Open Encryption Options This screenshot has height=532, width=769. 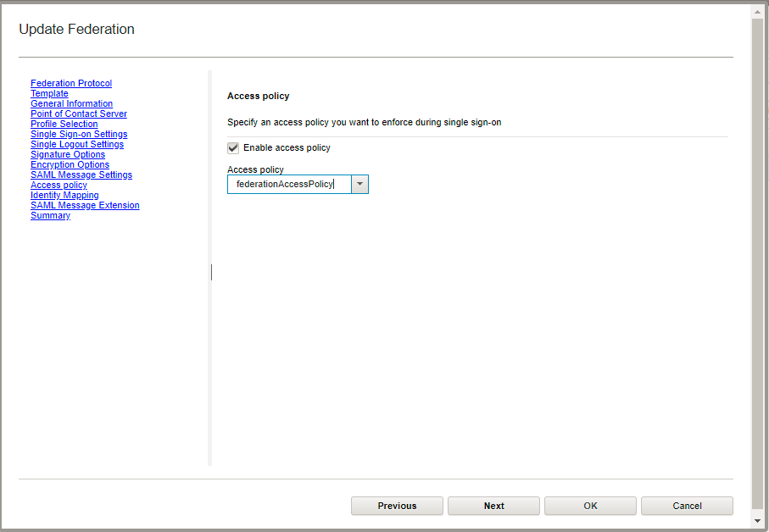click(x=70, y=164)
